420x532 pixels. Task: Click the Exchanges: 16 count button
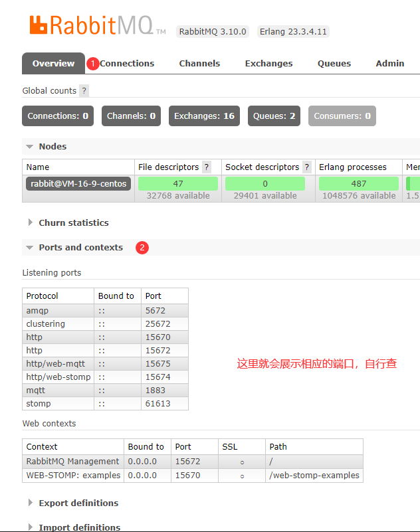[x=204, y=116]
